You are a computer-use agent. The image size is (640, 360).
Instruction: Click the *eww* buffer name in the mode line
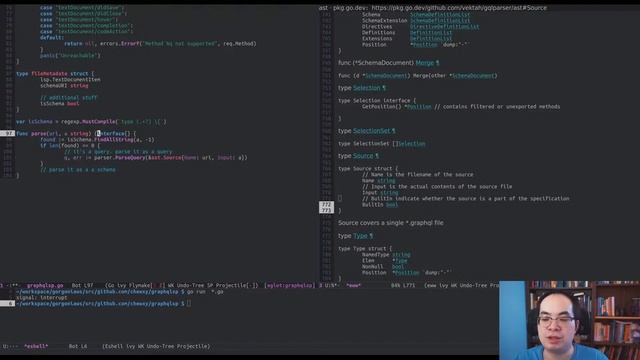tap(353, 285)
